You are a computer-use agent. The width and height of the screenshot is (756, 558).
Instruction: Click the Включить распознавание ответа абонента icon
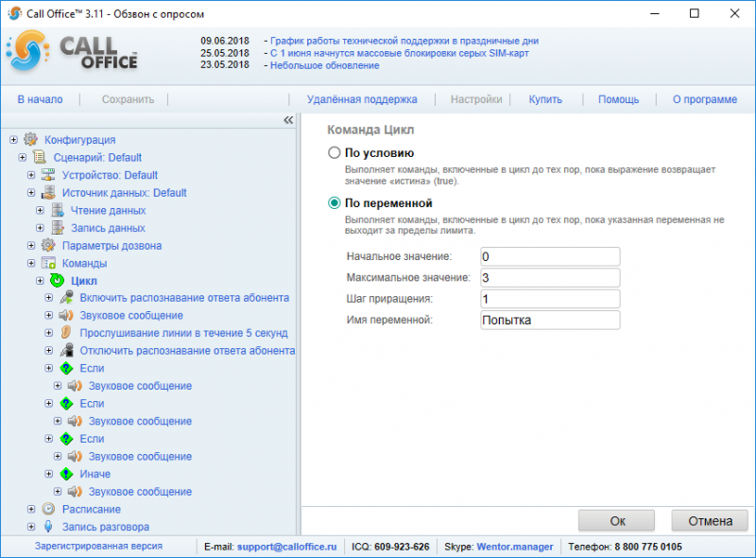66,298
